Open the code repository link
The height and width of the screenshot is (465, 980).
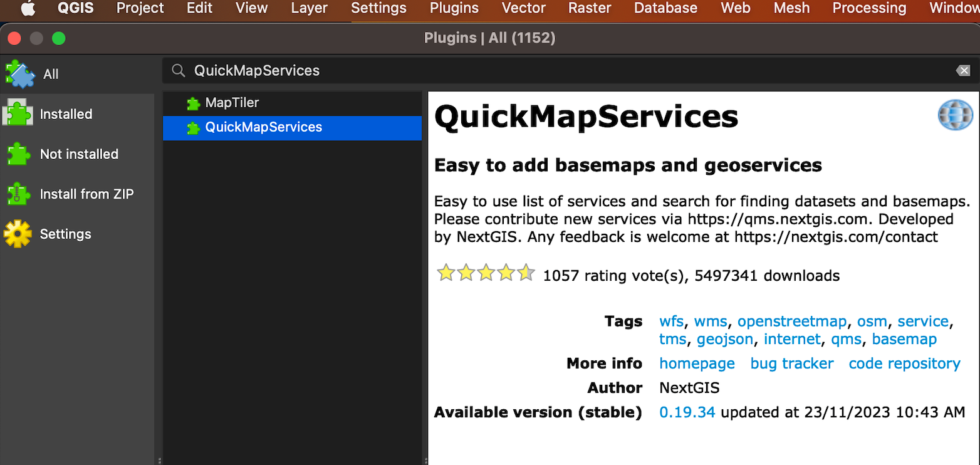coord(904,363)
